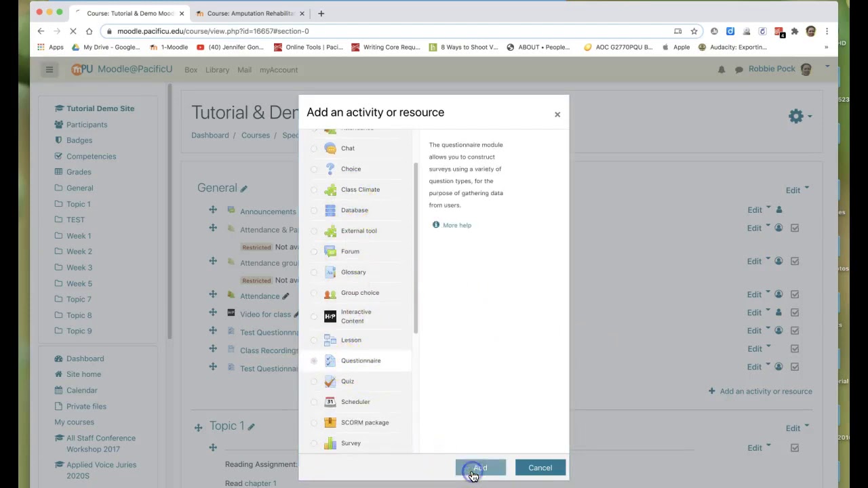
Task: Open the More help link
Action: (457, 225)
